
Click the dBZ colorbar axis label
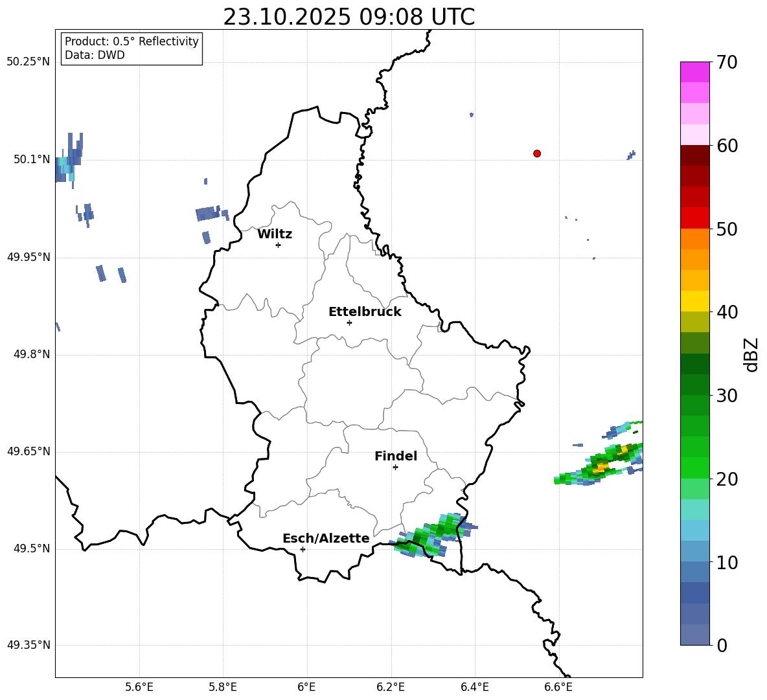pos(751,354)
